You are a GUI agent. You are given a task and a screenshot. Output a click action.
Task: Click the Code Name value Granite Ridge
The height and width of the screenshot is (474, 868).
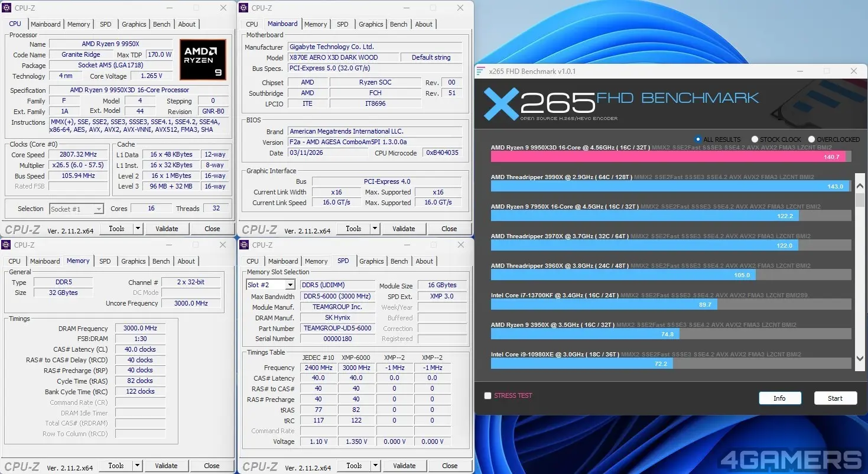click(81, 54)
